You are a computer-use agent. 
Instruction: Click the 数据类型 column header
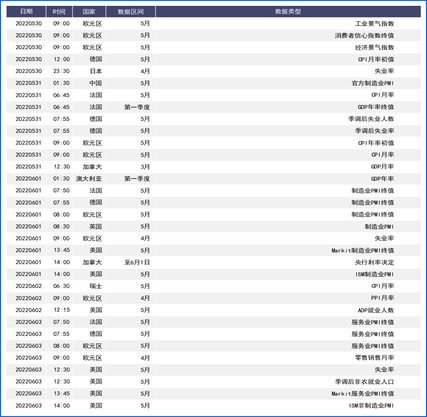point(288,12)
